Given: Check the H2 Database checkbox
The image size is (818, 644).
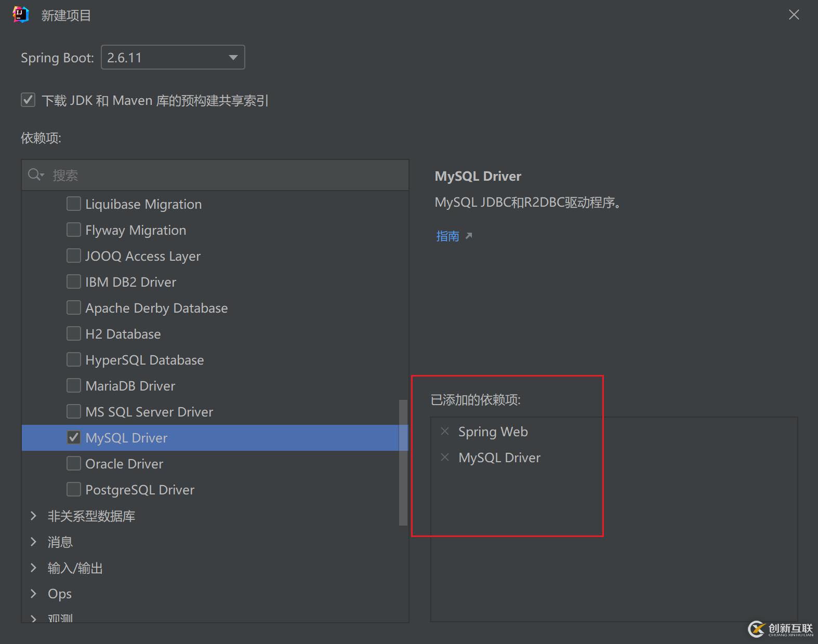Looking at the screenshot, I should click(x=74, y=333).
